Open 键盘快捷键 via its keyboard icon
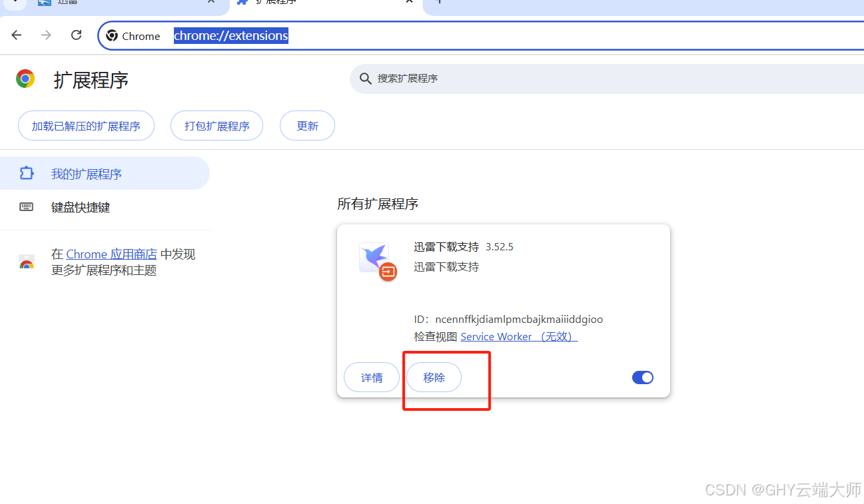Image resolution: width=864 pixels, height=504 pixels. [26, 207]
